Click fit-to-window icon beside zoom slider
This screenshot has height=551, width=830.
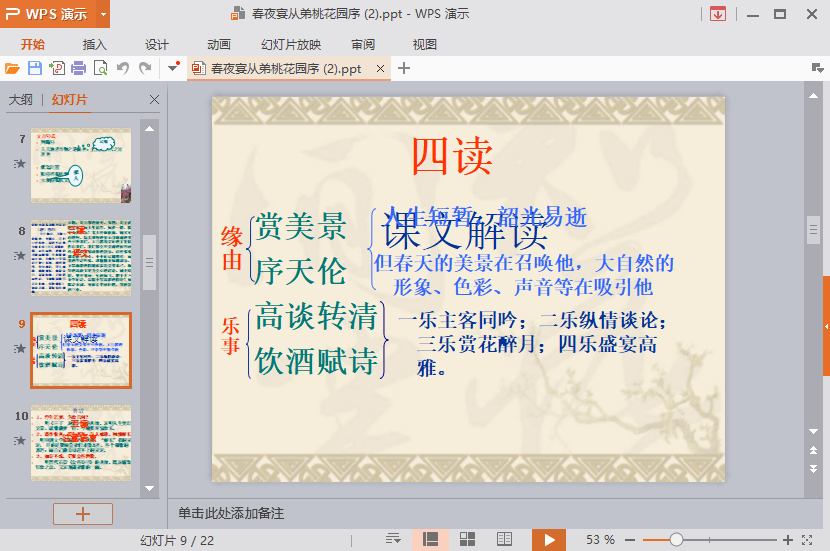coord(813,539)
